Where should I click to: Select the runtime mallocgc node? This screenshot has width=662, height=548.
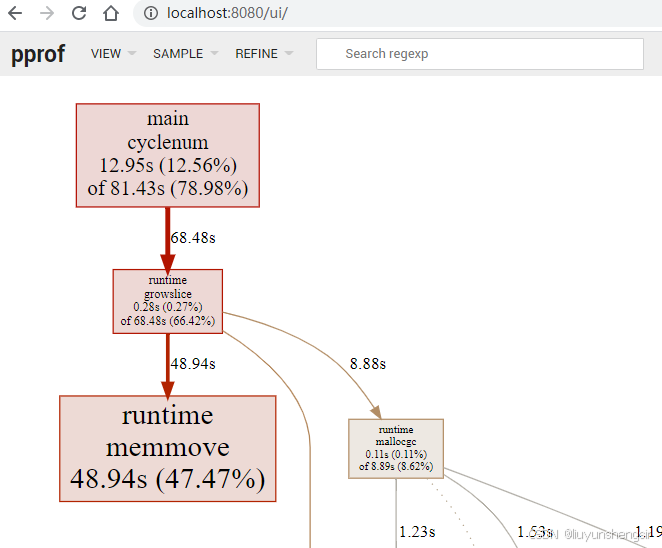click(396, 449)
